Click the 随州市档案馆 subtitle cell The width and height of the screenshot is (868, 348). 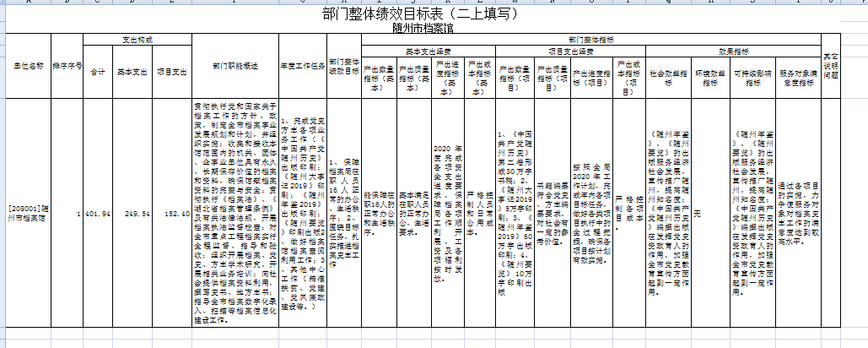[434, 28]
